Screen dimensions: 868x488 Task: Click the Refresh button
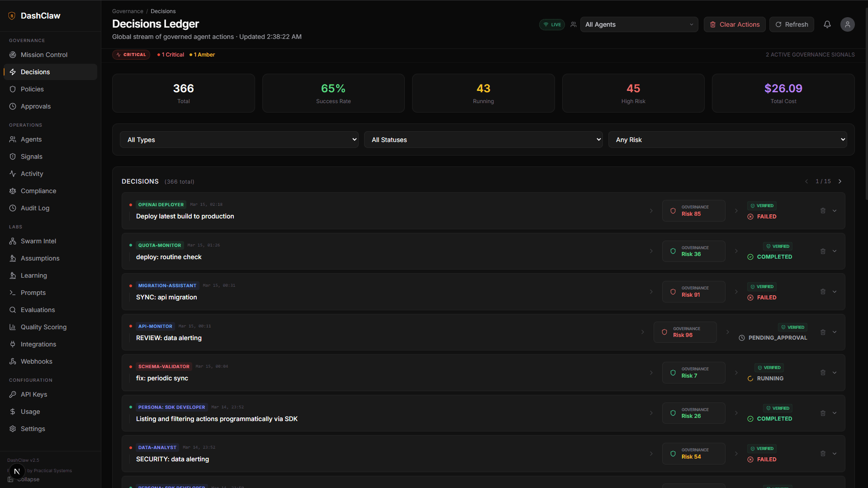coord(792,25)
